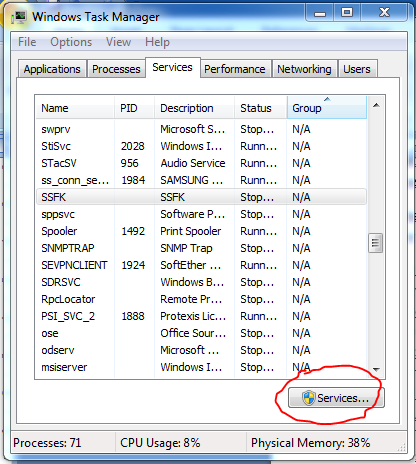Click the Task Manager title bar icon
The width and height of the screenshot is (416, 464).
[x=20, y=17]
